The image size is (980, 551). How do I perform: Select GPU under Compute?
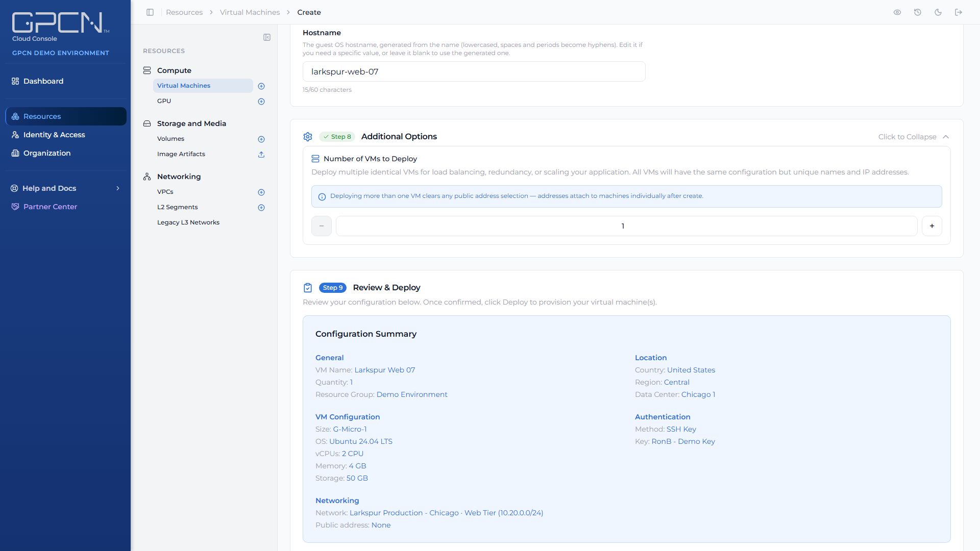pyautogui.click(x=203, y=101)
